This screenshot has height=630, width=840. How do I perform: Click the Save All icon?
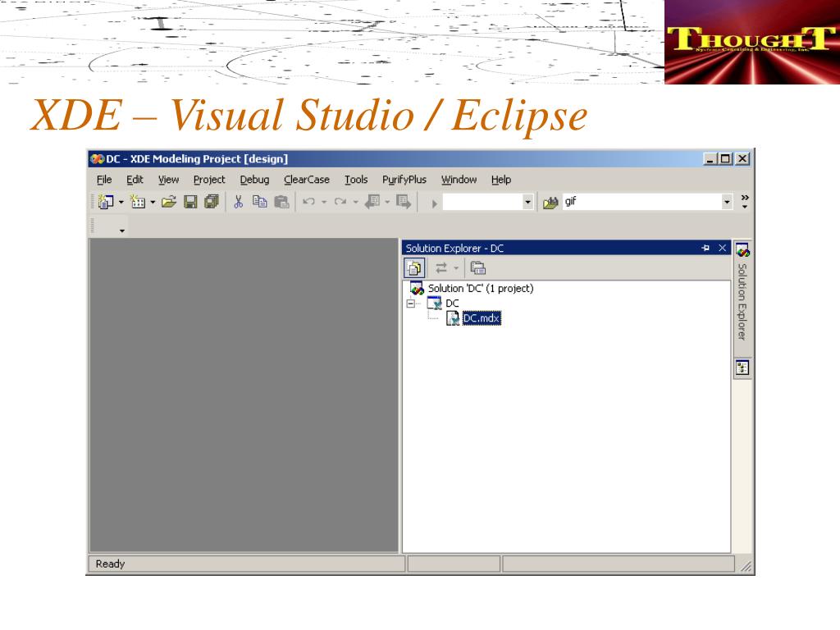[212, 202]
